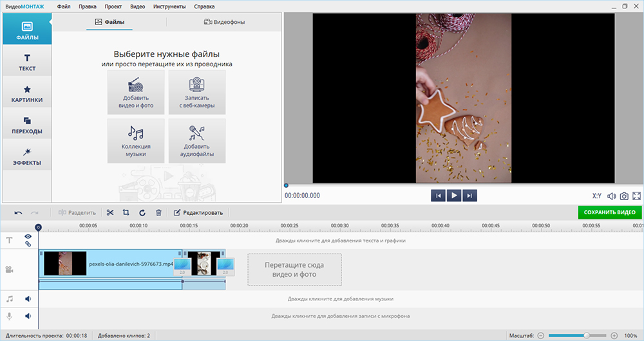Click the music track note icon
This screenshot has height=341, width=644.
click(9, 299)
